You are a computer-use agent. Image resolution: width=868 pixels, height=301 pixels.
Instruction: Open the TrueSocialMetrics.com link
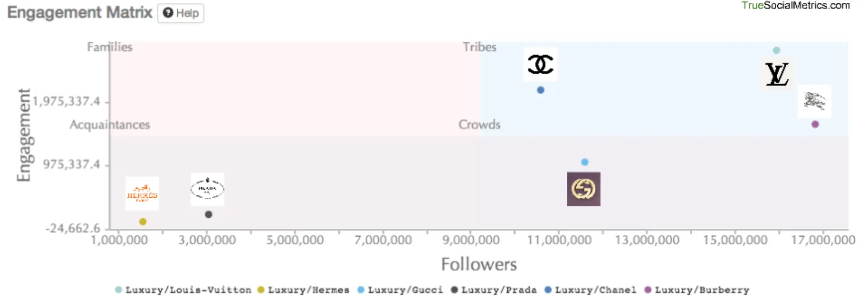(x=795, y=6)
